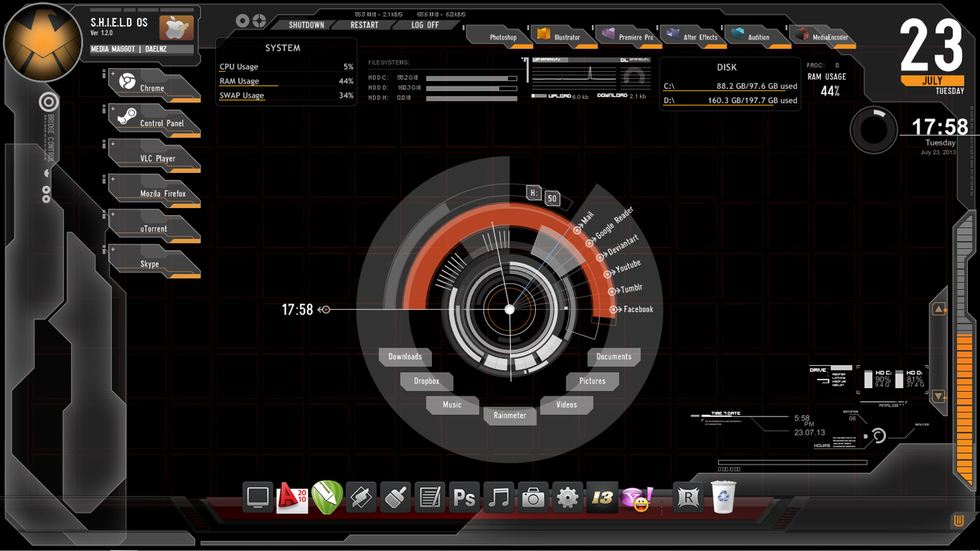Open Control Panel with Steam logo
The width and height of the screenshot is (980, 551).
pos(155,119)
